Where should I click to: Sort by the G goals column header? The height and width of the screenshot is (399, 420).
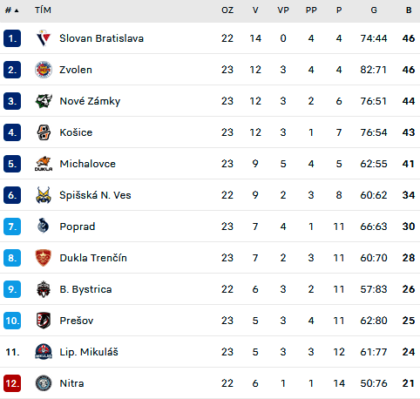tap(374, 10)
